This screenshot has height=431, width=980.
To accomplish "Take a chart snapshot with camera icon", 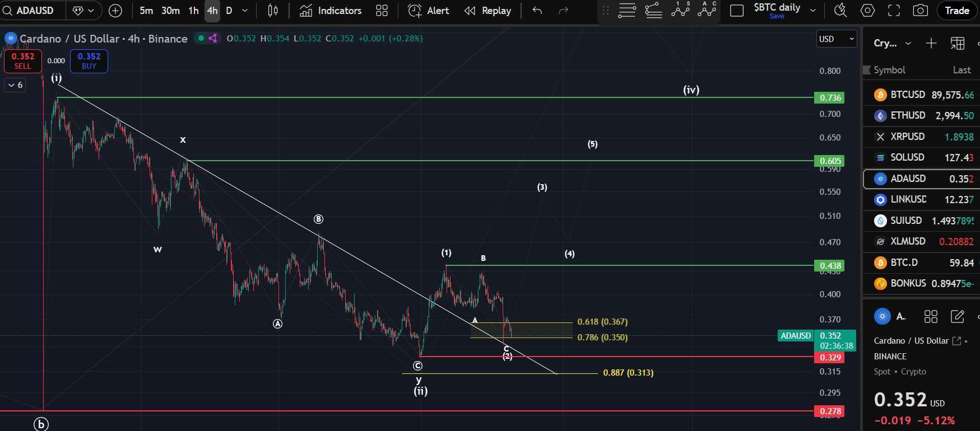I will point(921,11).
